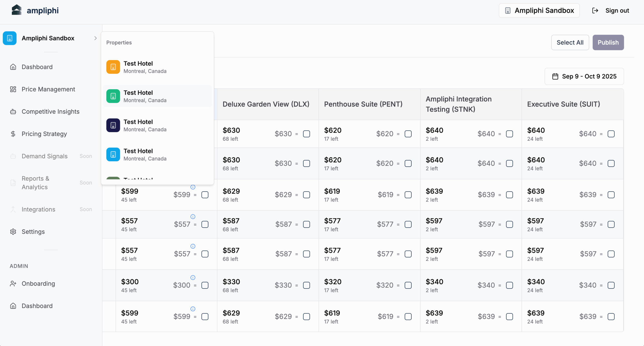Open Dashboard in the main sidebar menu
The image size is (644, 346).
point(37,67)
